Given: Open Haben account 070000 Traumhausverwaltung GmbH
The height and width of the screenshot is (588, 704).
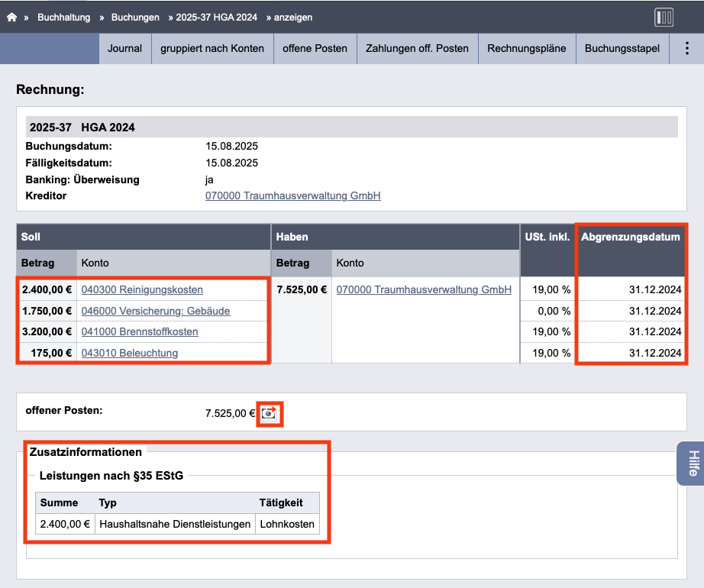Looking at the screenshot, I should pos(424,289).
